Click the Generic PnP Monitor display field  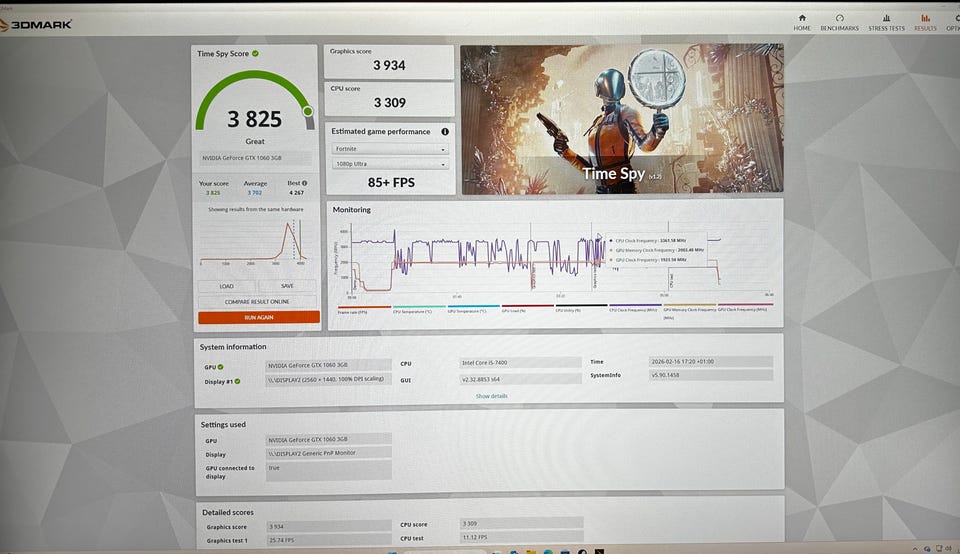[x=329, y=453]
